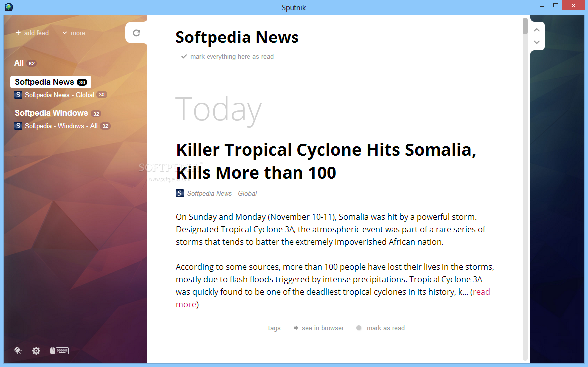Click the plus icon of add feed

tap(18, 33)
